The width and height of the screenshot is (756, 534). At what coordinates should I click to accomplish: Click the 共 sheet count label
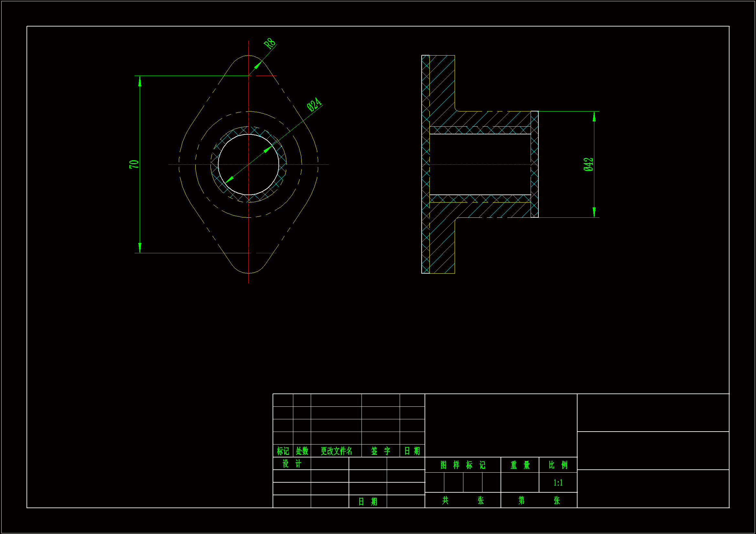tap(445, 500)
